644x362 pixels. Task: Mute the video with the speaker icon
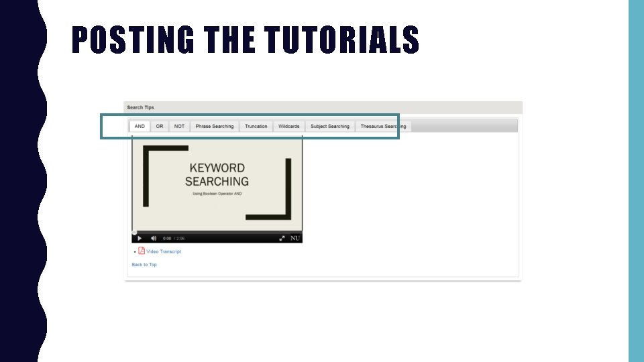coord(154,238)
